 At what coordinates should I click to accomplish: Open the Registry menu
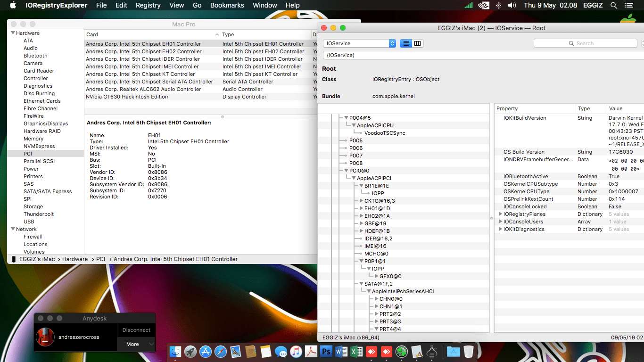coord(148,5)
